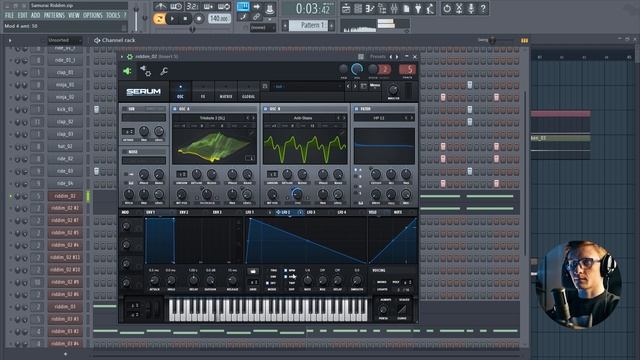
Task: Open the OSC A wavetable name dropdown
Action: pyautogui.click(x=212, y=118)
